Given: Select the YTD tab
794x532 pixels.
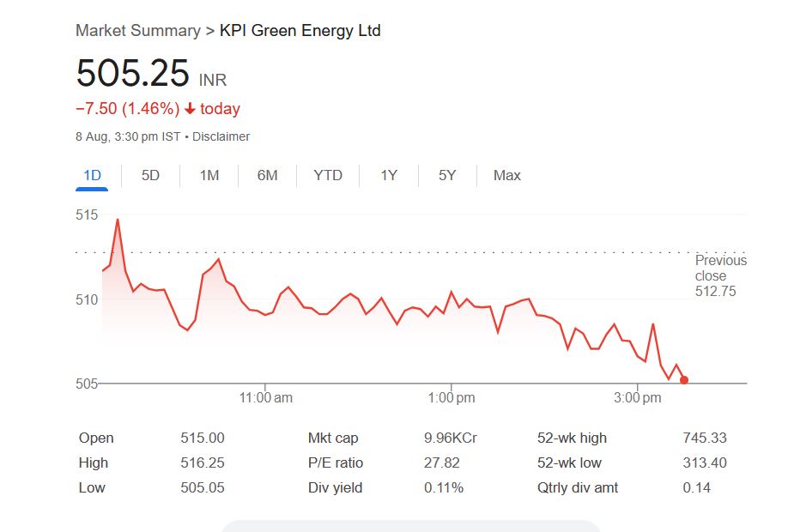Looking at the screenshot, I should (x=328, y=176).
